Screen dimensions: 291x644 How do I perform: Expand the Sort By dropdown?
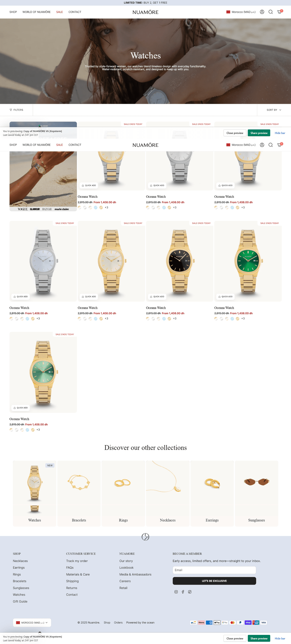[274, 110]
